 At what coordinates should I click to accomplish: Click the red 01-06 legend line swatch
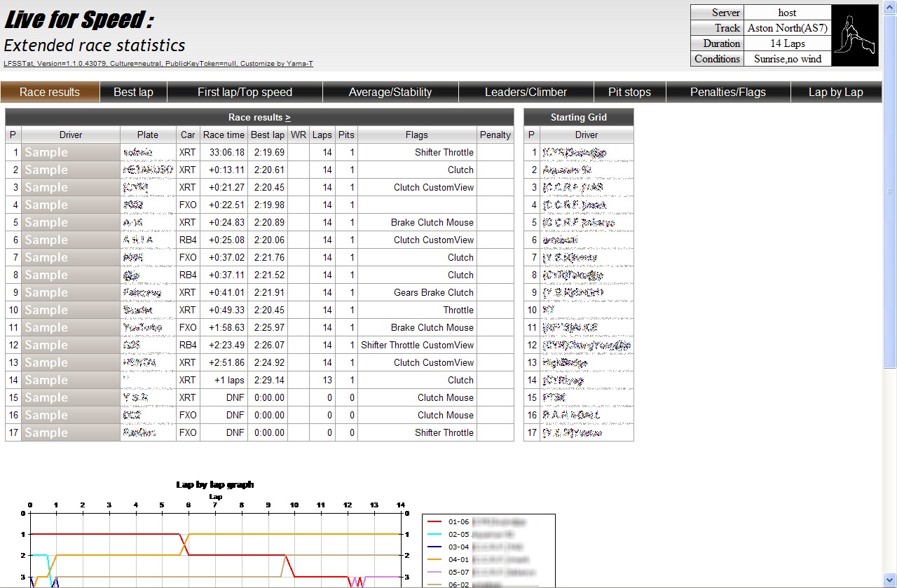click(x=434, y=521)
